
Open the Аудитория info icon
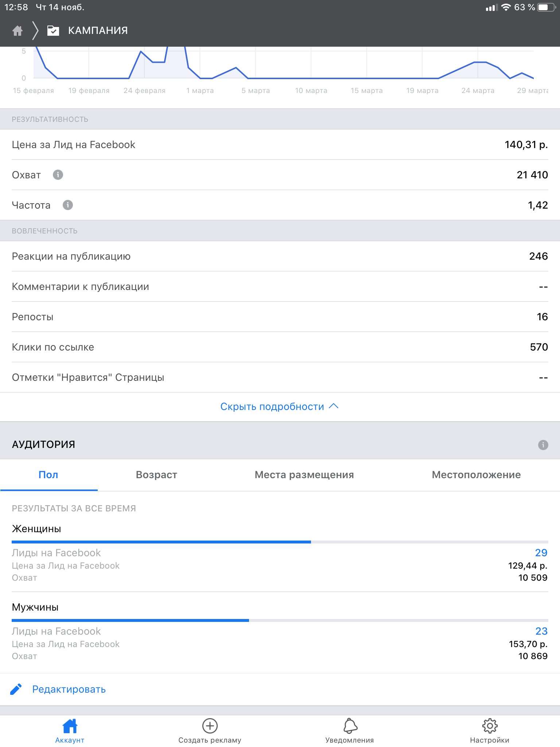pyautogui.click(x=543, y=445)
